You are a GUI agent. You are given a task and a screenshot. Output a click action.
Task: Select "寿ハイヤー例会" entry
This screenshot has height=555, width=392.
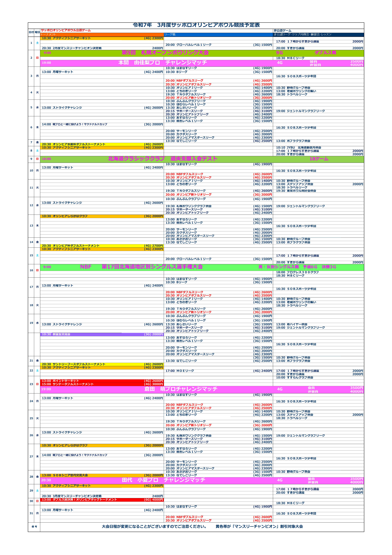click(297, 324)
